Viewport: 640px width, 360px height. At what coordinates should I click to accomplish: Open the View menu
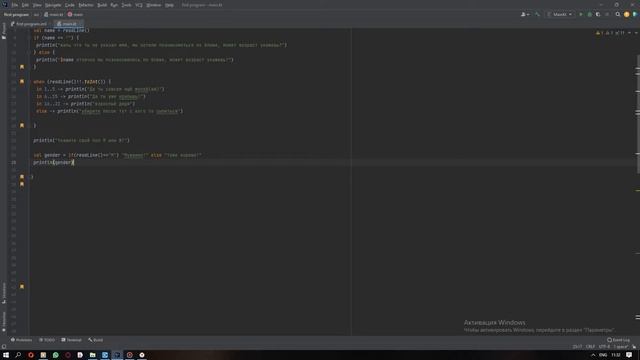click(x=37, y=5)
